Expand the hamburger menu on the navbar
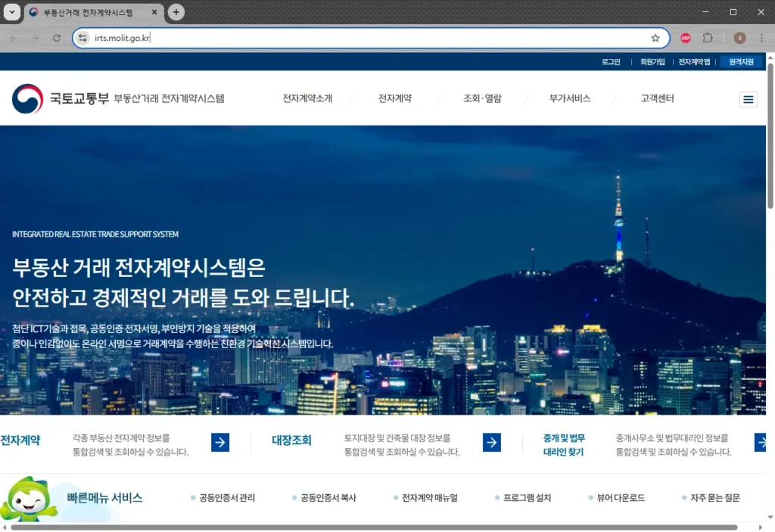The width and height of the screenshot is (775, 532). click(x=748, y=98)
